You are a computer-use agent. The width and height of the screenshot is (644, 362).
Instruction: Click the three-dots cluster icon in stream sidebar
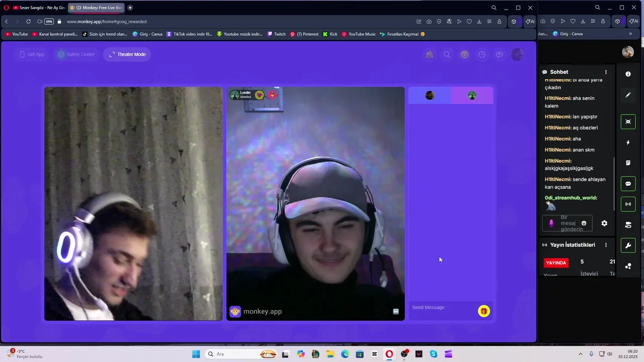(628, 266)
